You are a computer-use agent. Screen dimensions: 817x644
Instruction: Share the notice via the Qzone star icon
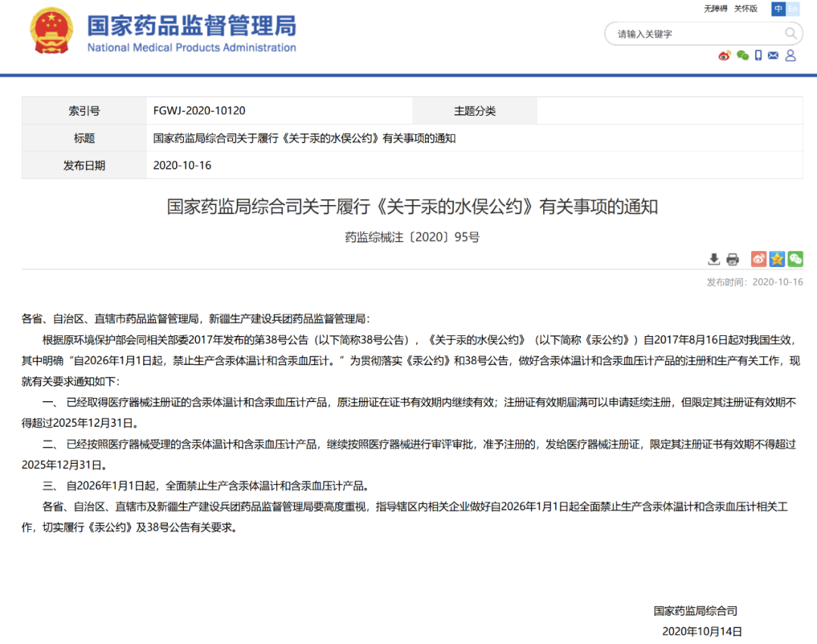[x=776, y=259]
